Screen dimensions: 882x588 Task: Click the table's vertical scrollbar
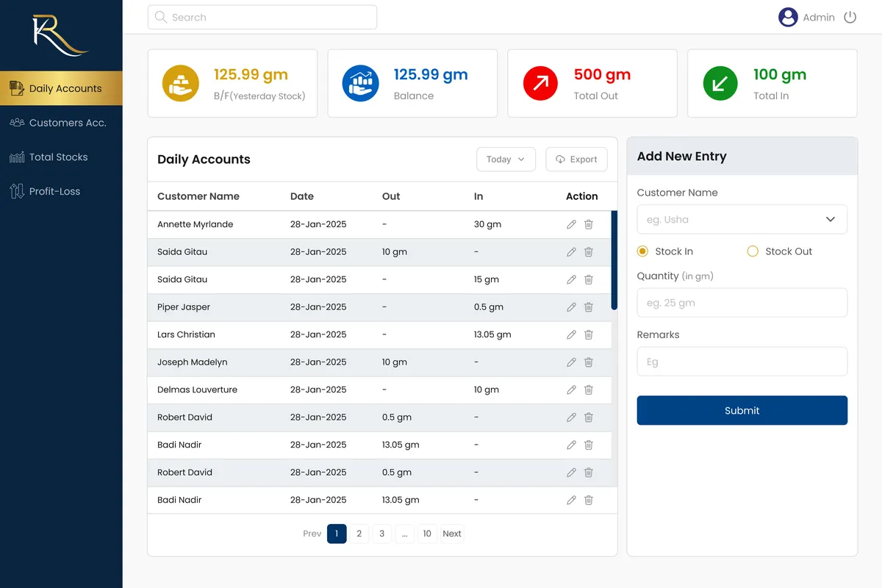tap(614, 261)
